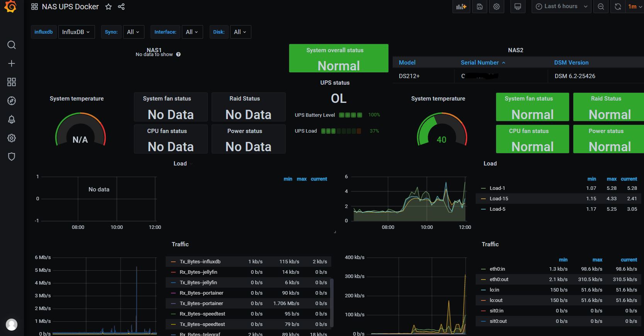Sort NAS2 table by Model column
Screen dimensions: 644x336
coord(407,63)
